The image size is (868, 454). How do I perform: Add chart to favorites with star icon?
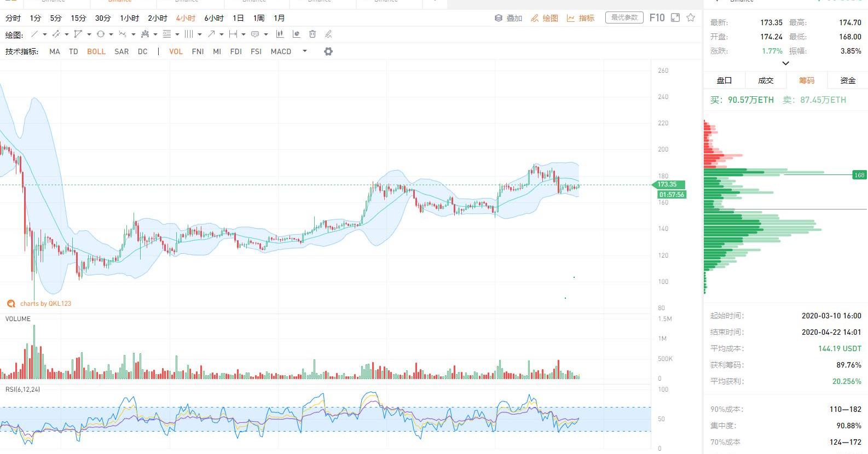pos(691,18)
